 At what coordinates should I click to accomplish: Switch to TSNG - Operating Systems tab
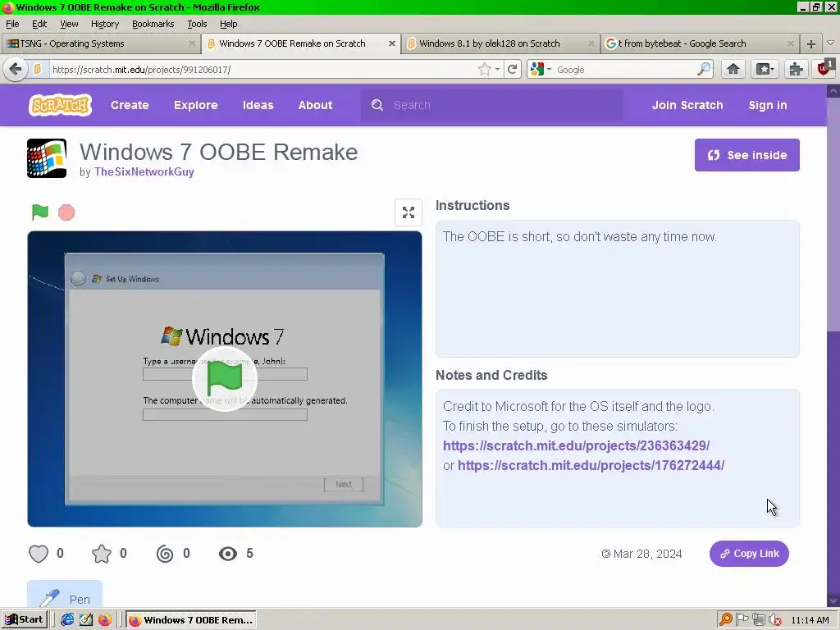[101, 43]
